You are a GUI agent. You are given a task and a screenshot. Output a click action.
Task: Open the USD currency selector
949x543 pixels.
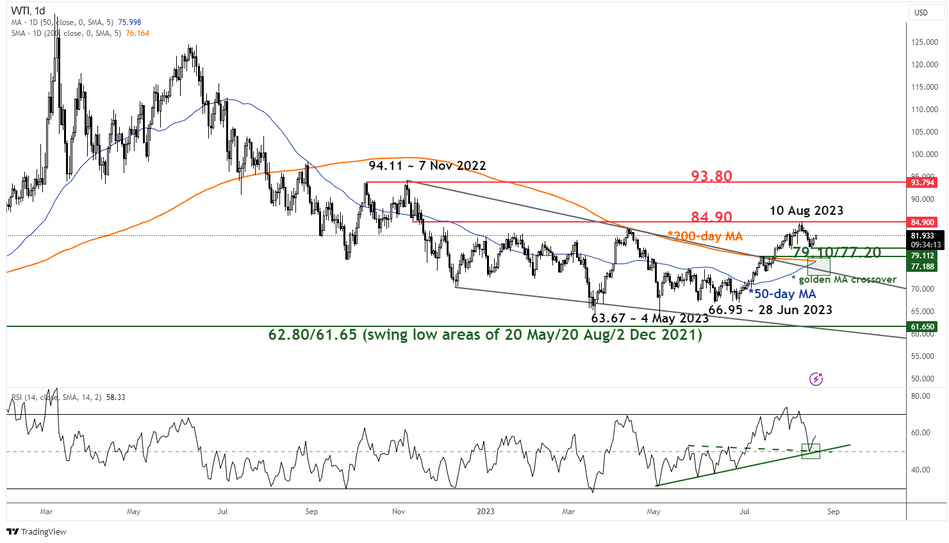[x=922, y=12]
